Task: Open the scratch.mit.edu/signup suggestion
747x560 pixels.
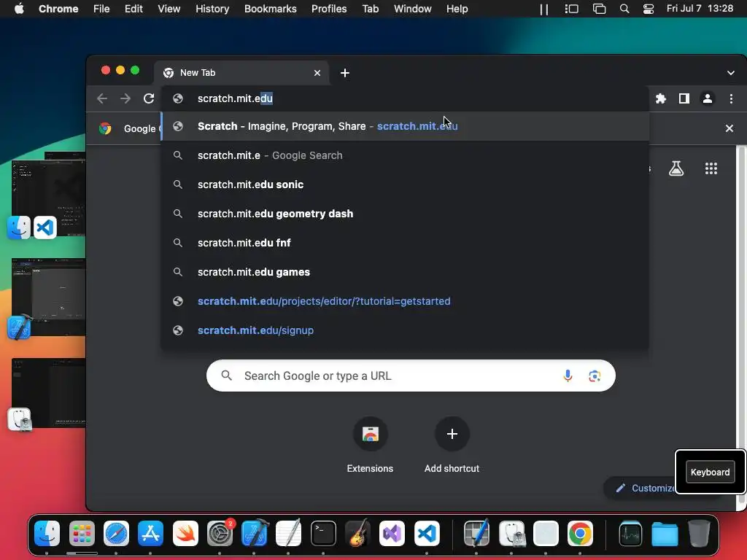Action: click(406, 330)
